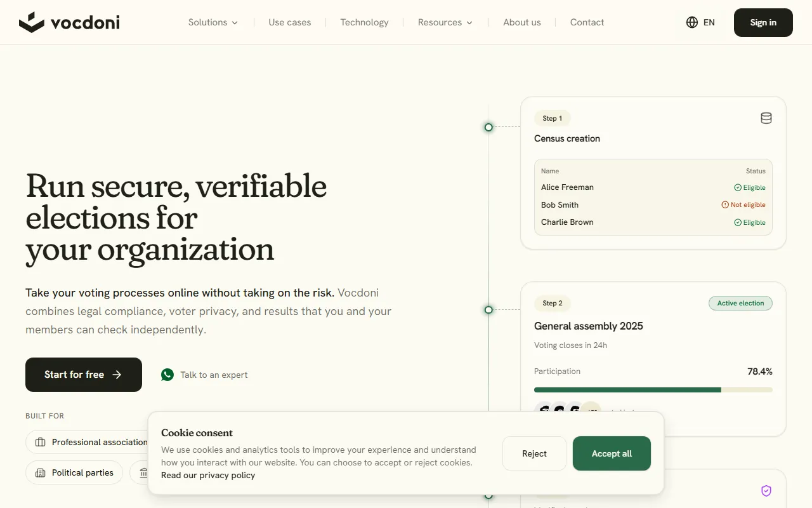Image resolution: width=812 pixels, height=508 pixels.
Task: Click Voting closes in 24h text
Action: (570, 345)
